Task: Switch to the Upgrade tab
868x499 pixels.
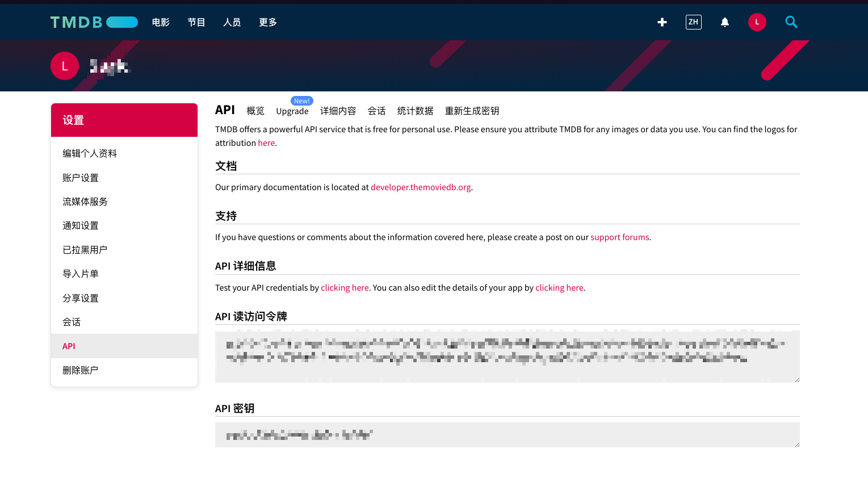Action: click(x=292, y=111)
